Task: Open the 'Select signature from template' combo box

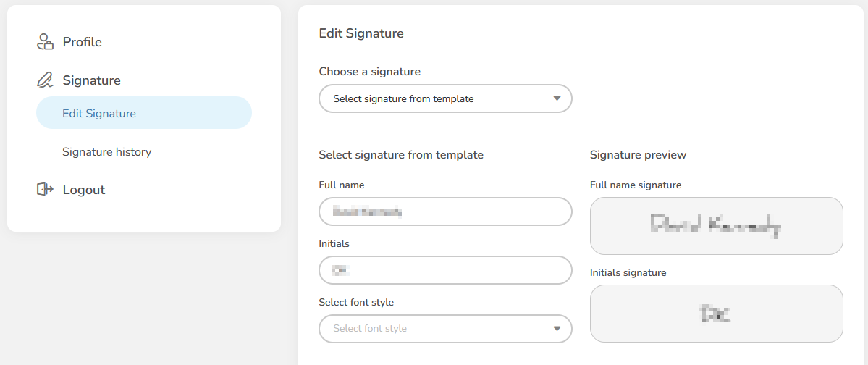Action: click(444, 98)
